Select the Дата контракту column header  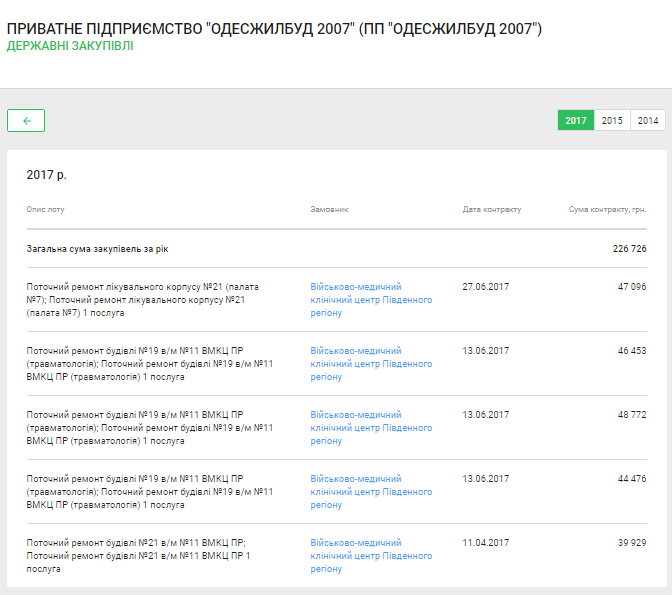[491, 210]
